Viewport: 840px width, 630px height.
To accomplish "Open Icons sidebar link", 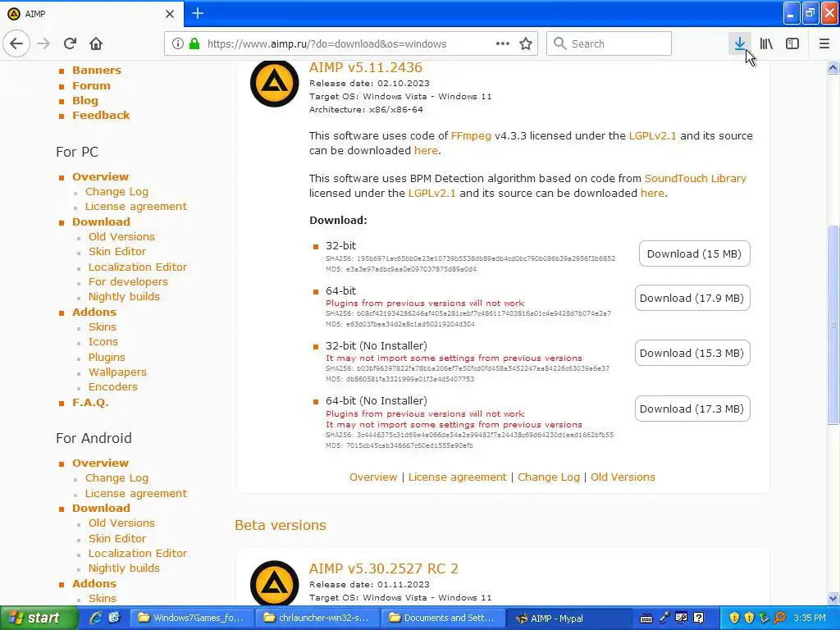I will (103, 342).
